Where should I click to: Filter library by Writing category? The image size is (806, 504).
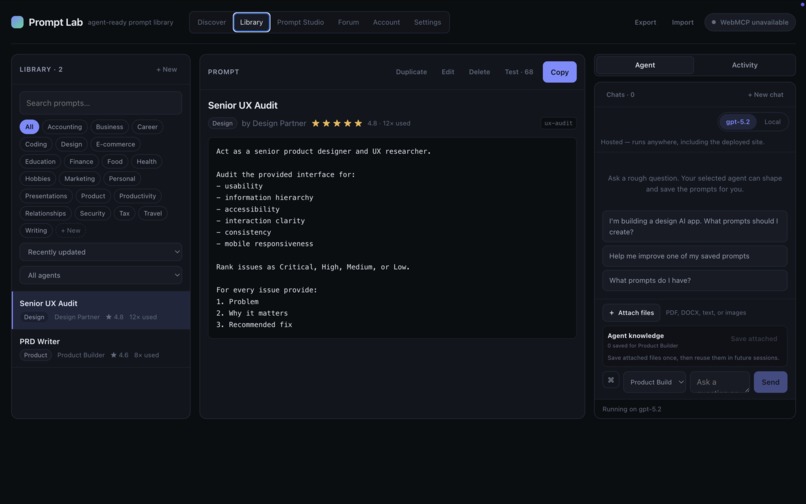[36, 230]
